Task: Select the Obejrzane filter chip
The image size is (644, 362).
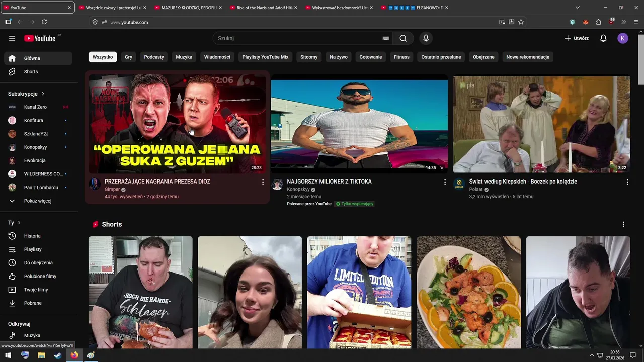Action: tap(484, 57)
